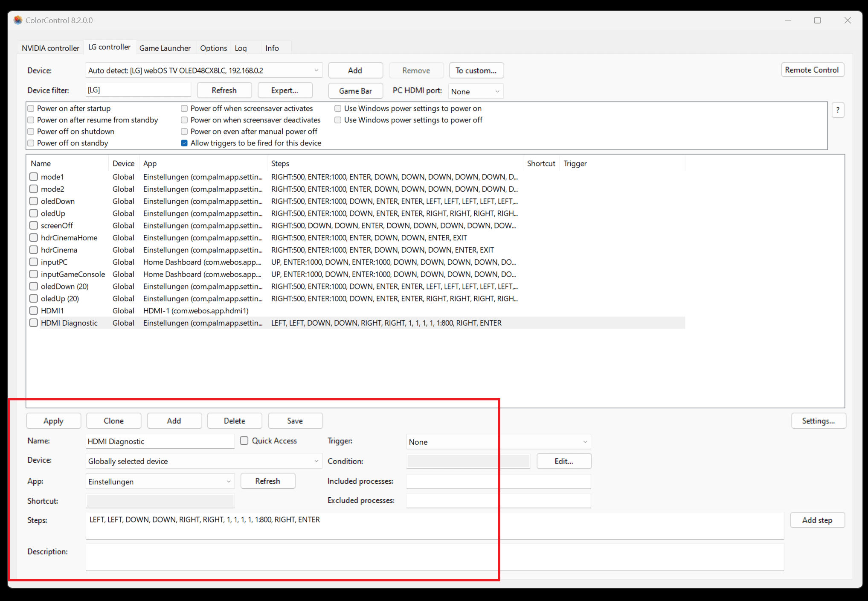This screenshot has height=601, width=868.
Task: Click the Shortcut input field
Action: [160, 501]
